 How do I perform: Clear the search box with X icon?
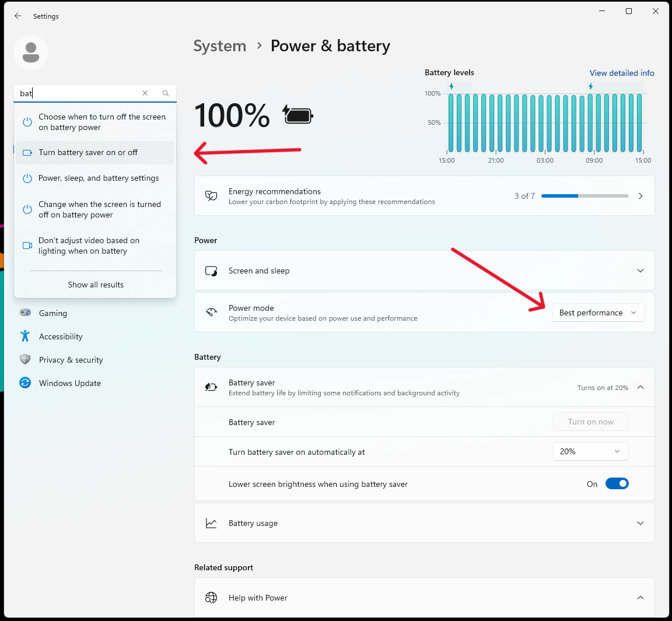[x=145, y=93]
